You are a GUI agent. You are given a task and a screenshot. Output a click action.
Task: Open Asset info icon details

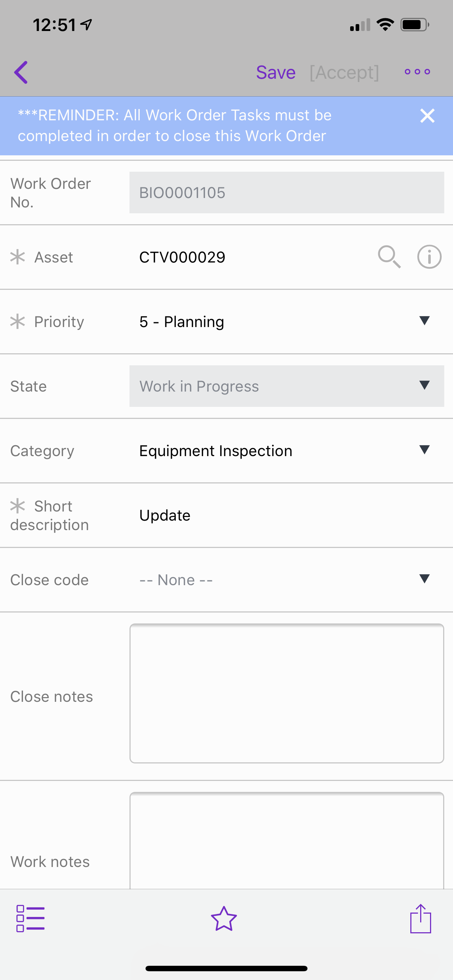pos(429,257)
